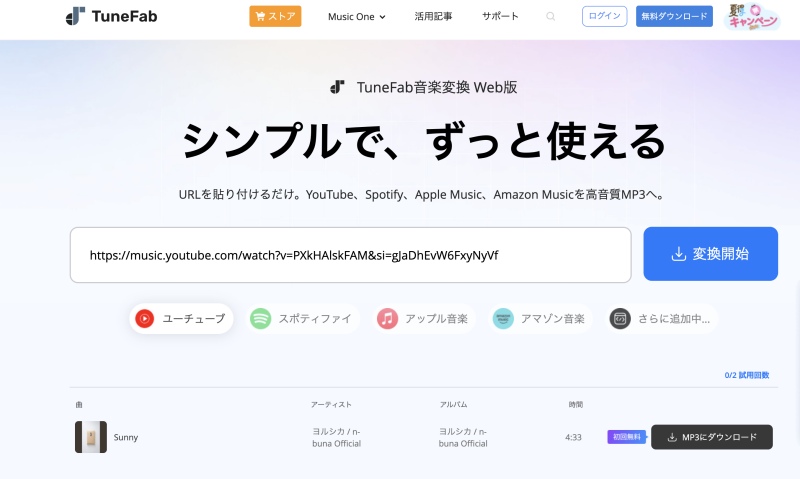Click the 無料ダウンロード button

(674, 16)
